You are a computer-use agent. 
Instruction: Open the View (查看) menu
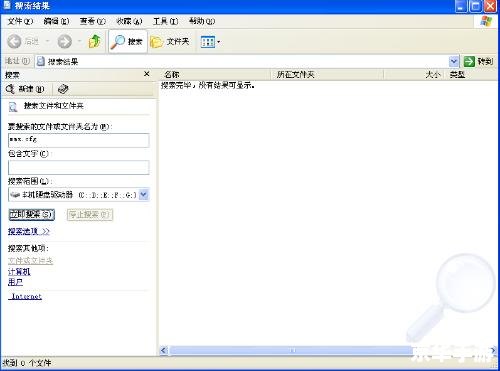tap(93, 21)
